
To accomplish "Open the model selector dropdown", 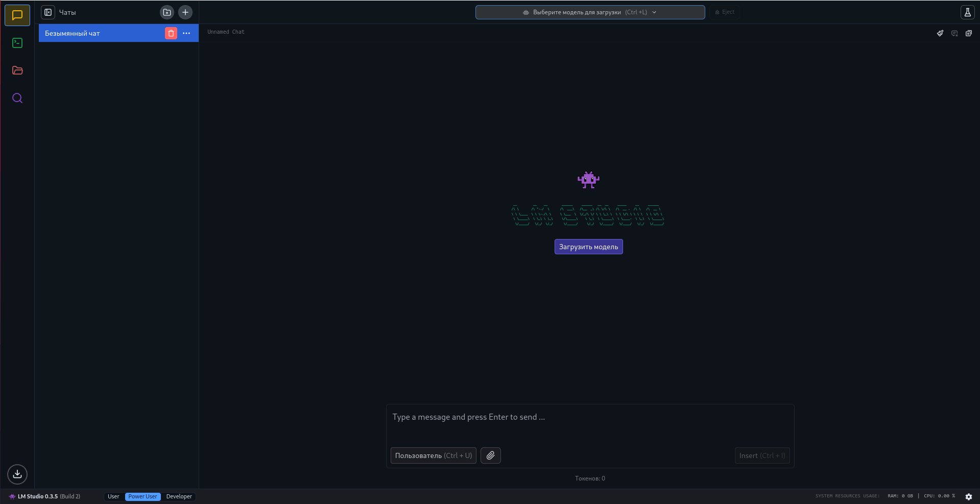I will click(590, 12).
